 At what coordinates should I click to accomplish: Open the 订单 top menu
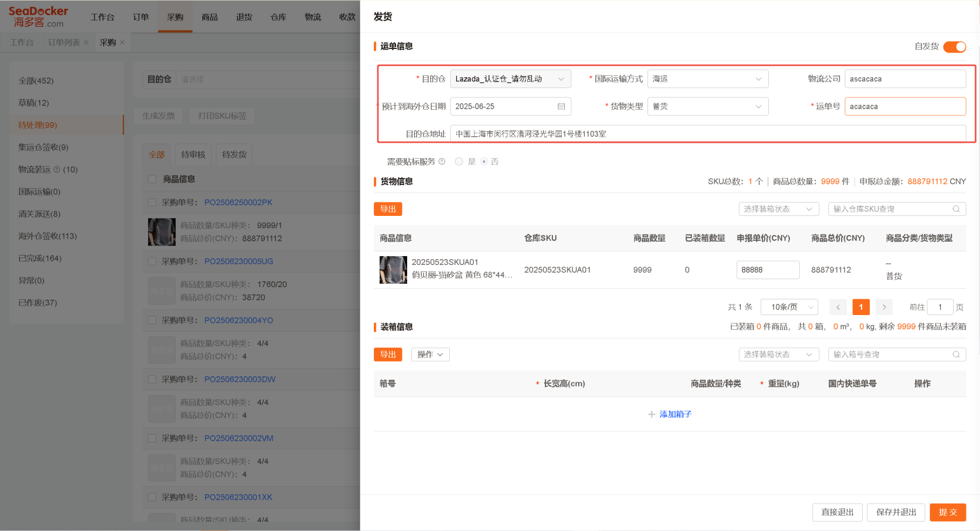click(x=141, y=17)
